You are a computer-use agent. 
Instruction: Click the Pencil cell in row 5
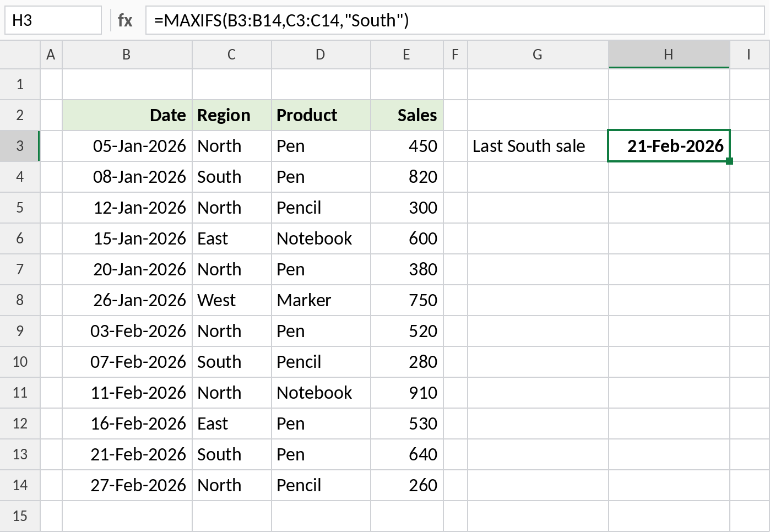point(321,208)
